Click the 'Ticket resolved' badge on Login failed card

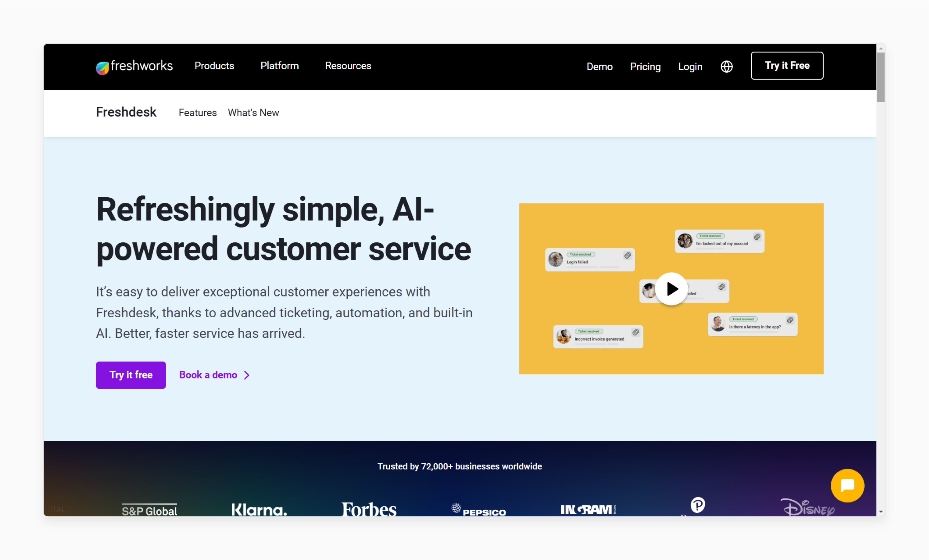tap(580, 255)
